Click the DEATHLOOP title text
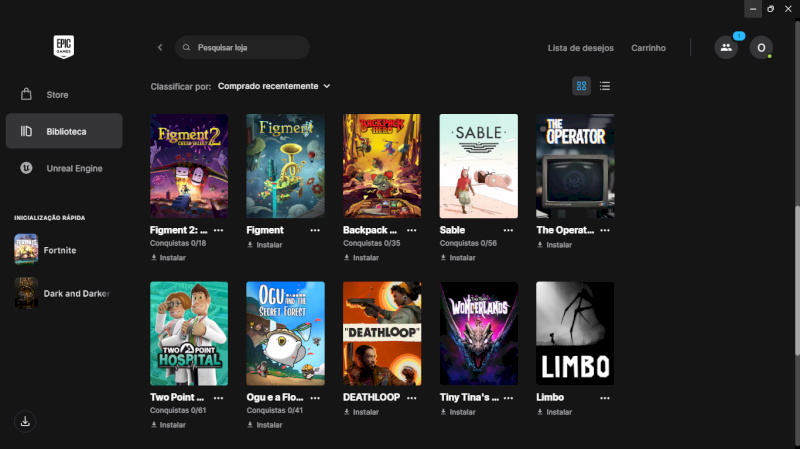 tap(371, 397)
